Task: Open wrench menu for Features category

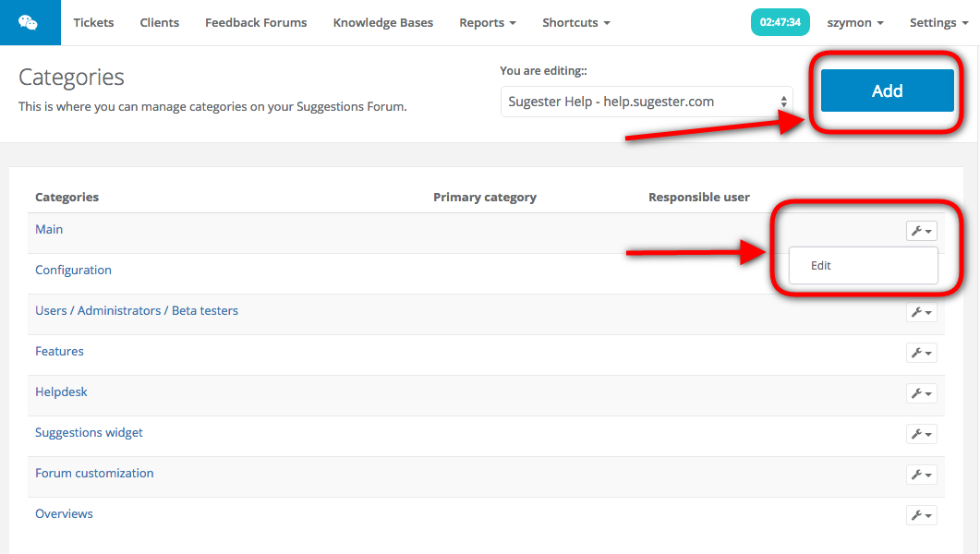Action: [921, 353]
